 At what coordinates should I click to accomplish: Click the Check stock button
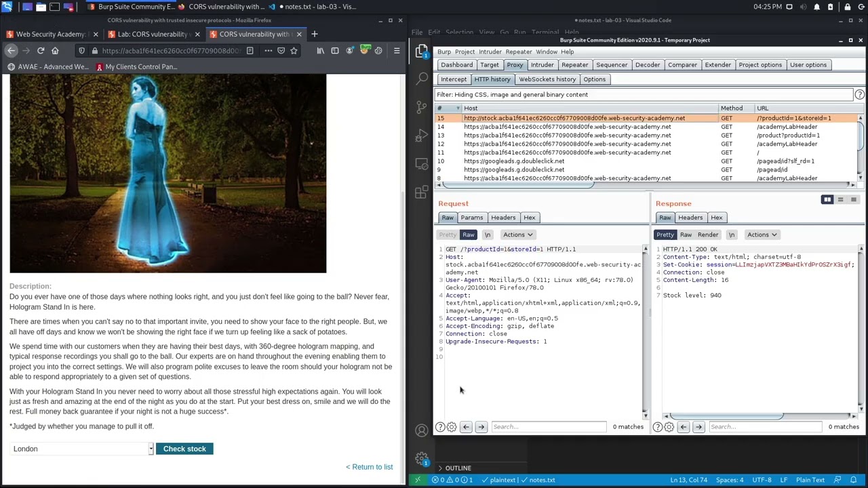[184, 449]
